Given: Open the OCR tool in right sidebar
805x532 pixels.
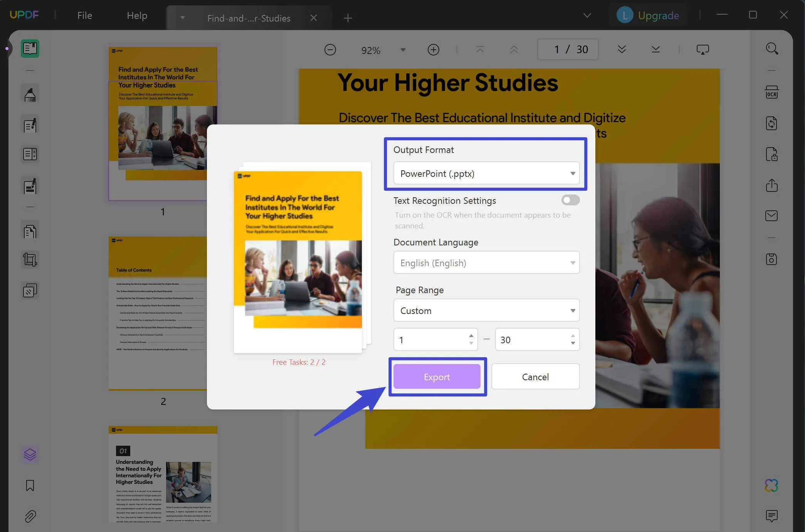Looking at the screenshot, I should (x=771, y=92).
